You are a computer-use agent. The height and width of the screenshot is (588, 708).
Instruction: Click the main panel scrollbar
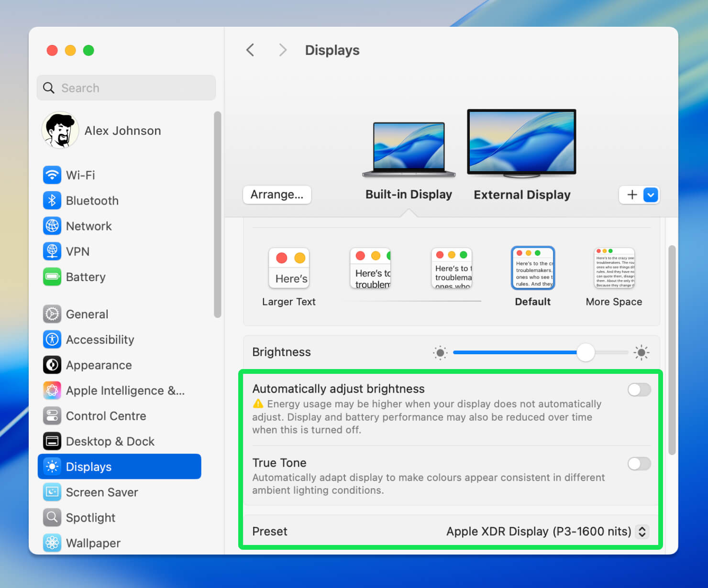[x=672, y=350]
